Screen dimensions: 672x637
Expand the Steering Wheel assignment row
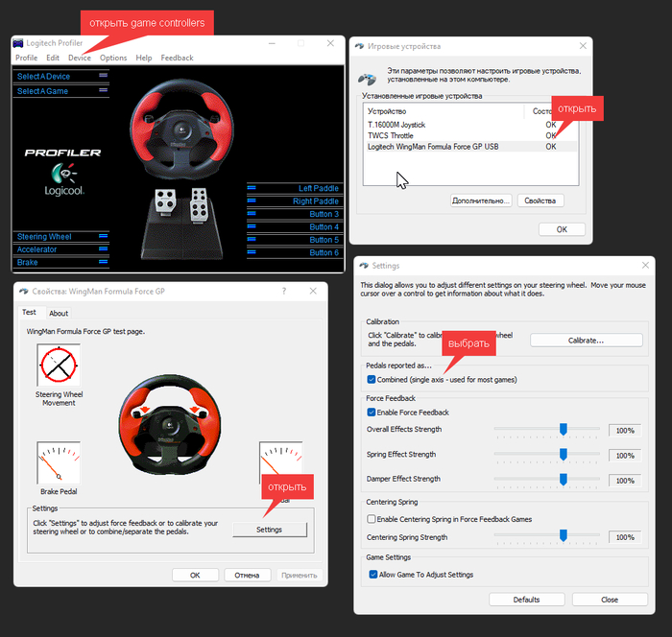(x=60, y=236)
